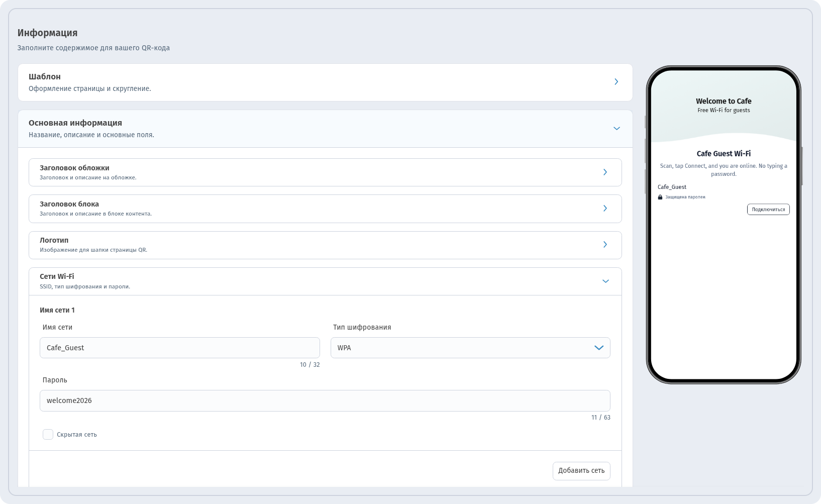Click Welcome to Cafe in phone preview
Image resolution: width=821 pixels, height=504 pixels.
(x=724, y=101)
